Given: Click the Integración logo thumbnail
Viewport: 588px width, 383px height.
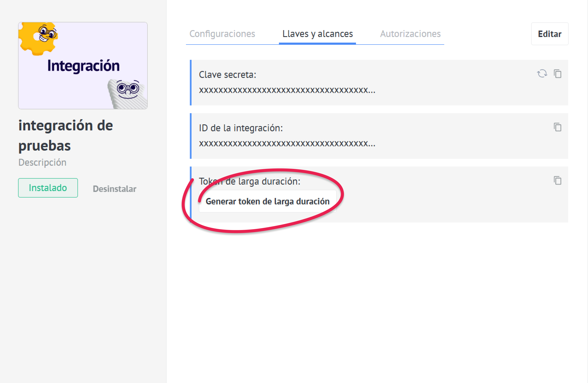Looking at the screenshot, I should click(83, 66).
